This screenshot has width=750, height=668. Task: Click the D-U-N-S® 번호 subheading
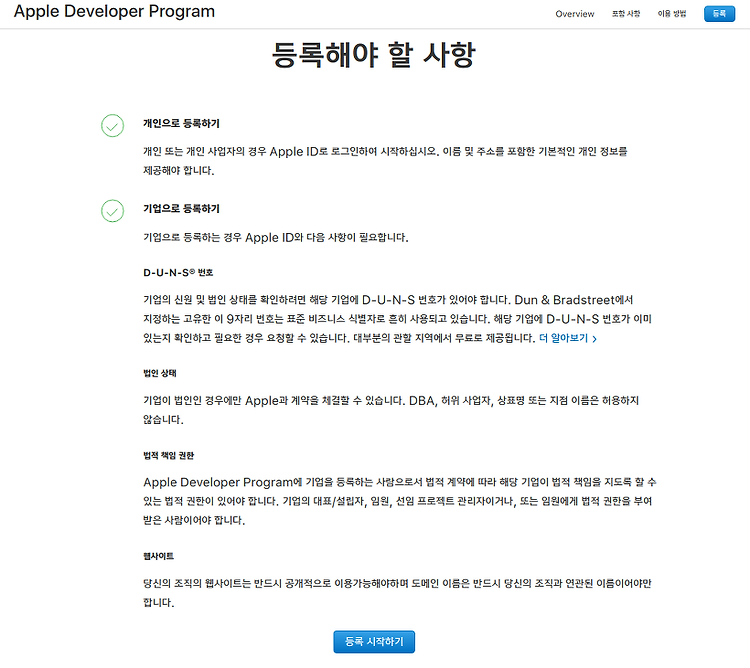point(178,273)
